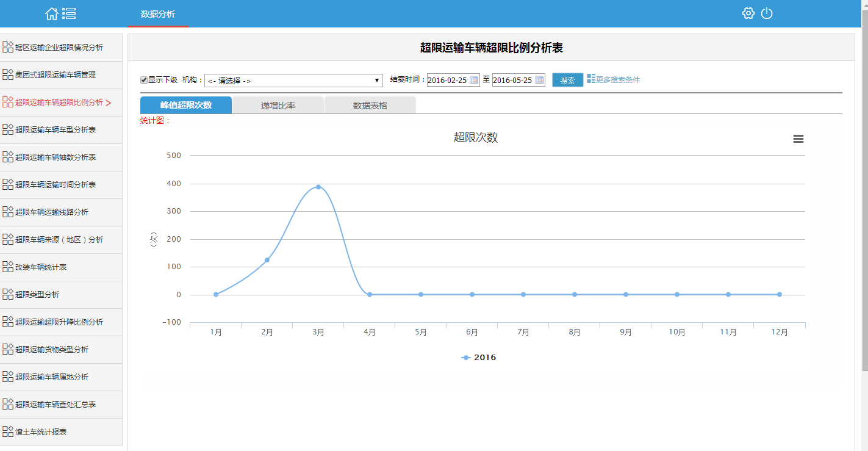Switch to the 数据表格 tab
The height and width of the screenshot is (451, 868).
tap(370, 105)
